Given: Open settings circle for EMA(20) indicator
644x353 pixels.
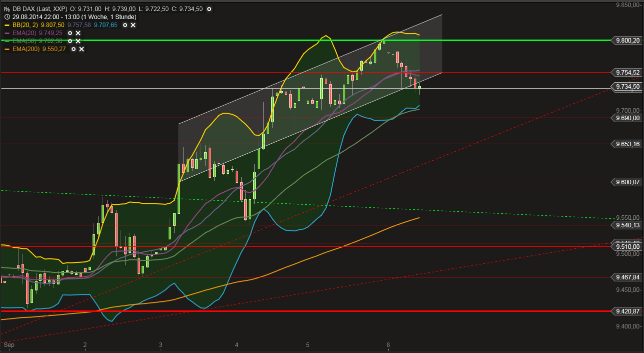Looking at the screenshot, I should pos(70,33).
